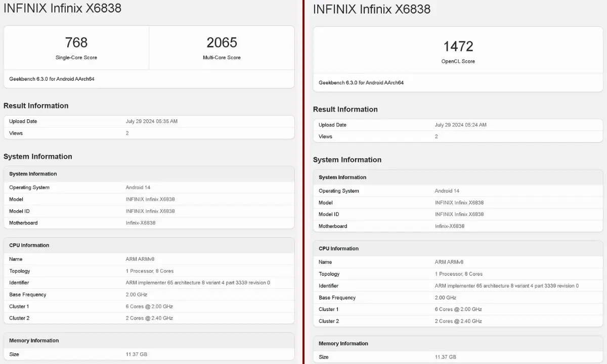Click right panel 'Upload Date' label

pos(332,125)
